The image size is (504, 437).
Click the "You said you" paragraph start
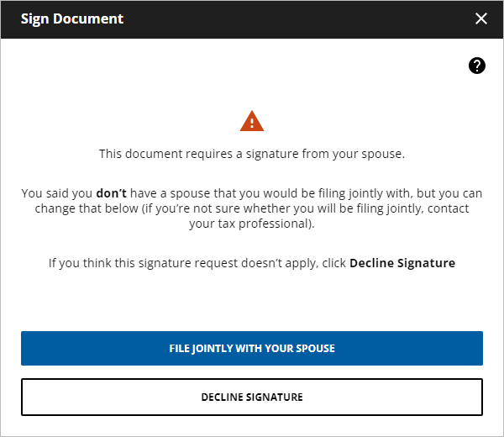point(56,193)
